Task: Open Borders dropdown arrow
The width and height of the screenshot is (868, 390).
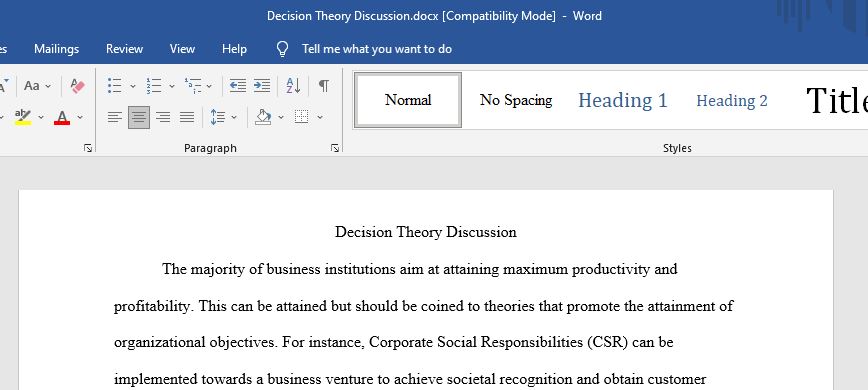Action: coord(319,117)
